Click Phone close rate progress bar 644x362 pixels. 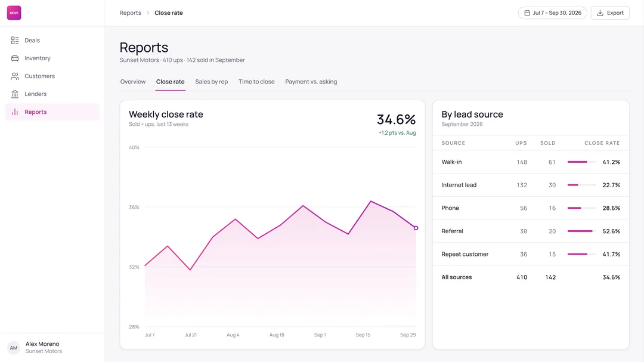pos(581,208)
